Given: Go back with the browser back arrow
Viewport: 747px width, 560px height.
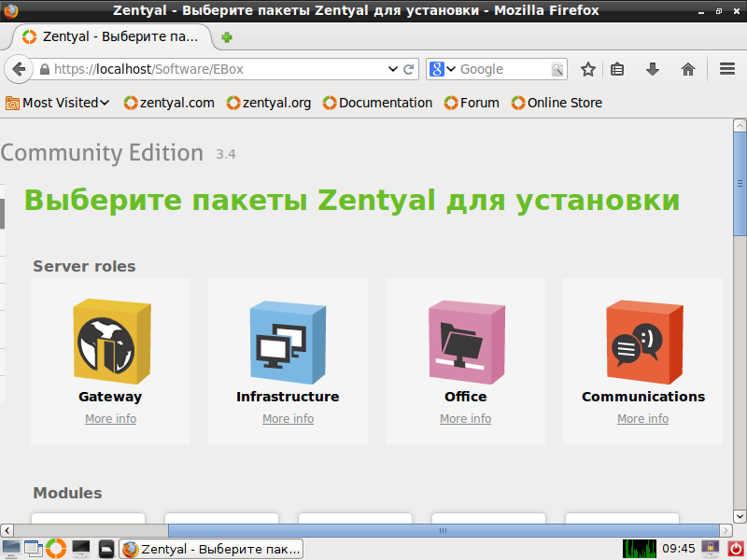Looking at the screenshot, I should [x=19, y=69].
